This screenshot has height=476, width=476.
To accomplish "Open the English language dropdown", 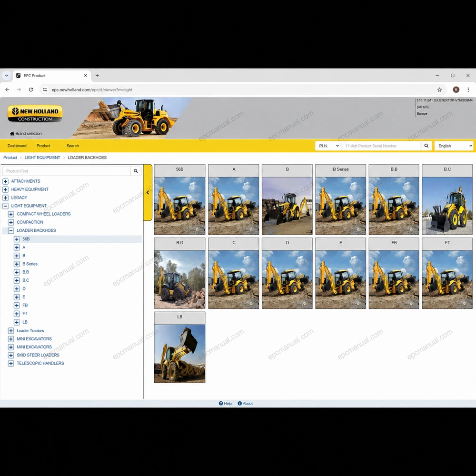I will [454, 146].
